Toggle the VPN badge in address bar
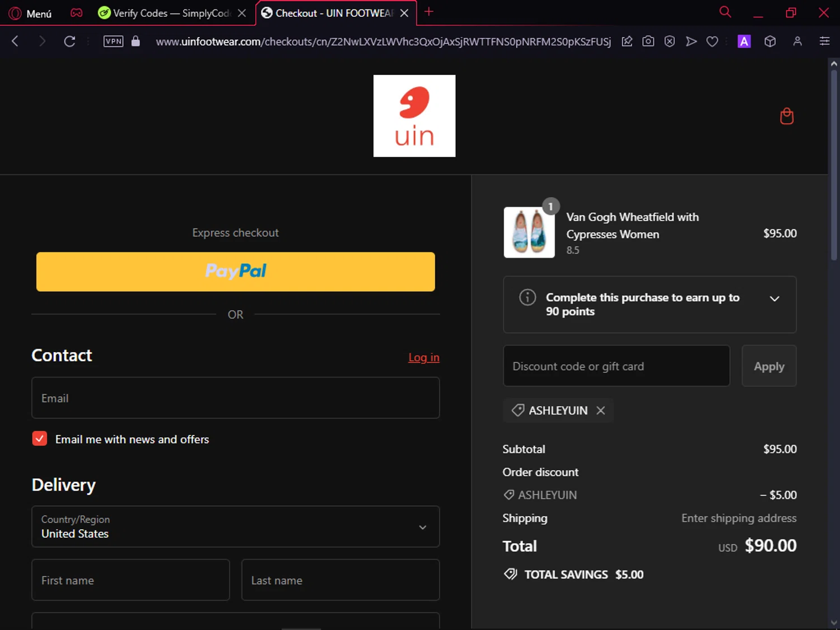Image resolution: width=840 pixels, height=630 pixels. pos(114,41)
